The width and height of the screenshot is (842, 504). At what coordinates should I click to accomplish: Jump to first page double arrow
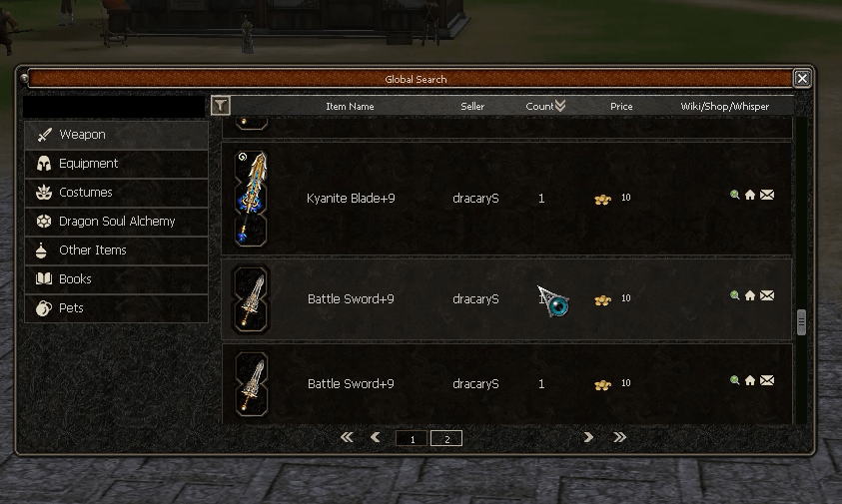pyautogui.click(x=347, y=437)
